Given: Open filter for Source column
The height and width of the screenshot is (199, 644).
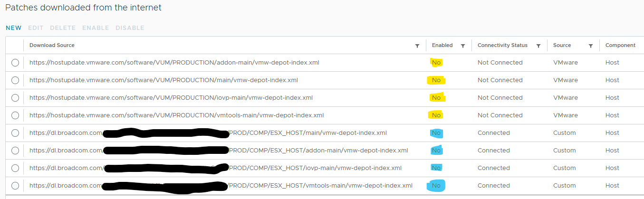Looking at the screenshot, I should tap(591, 46).
